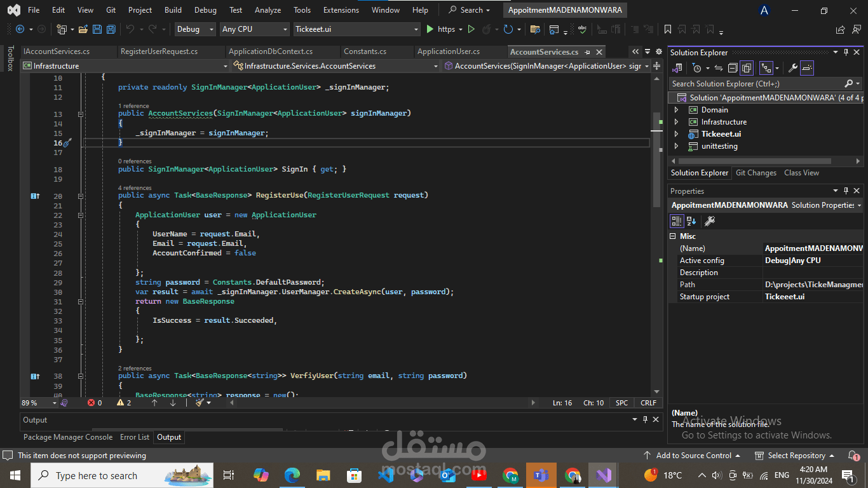Click the '4 references' CodeLens link
The height and width of the screenshot is (488, 868).
click(135, 188)
